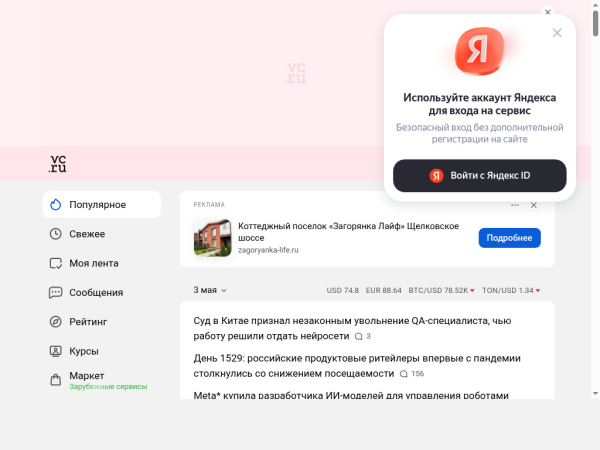Open comments on Суд в Китае article
600x450 pixels.
(362, 336)
